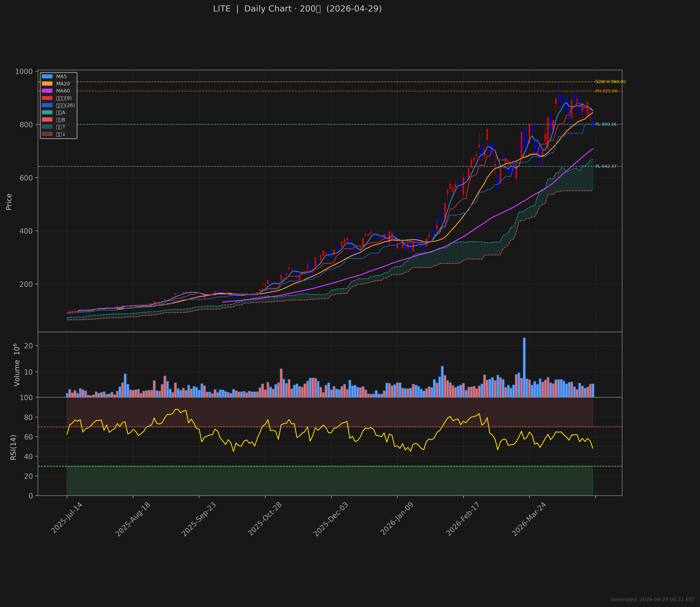
Task: Click the 52W H 960.00 label
Action: click(x=610, y=82)
